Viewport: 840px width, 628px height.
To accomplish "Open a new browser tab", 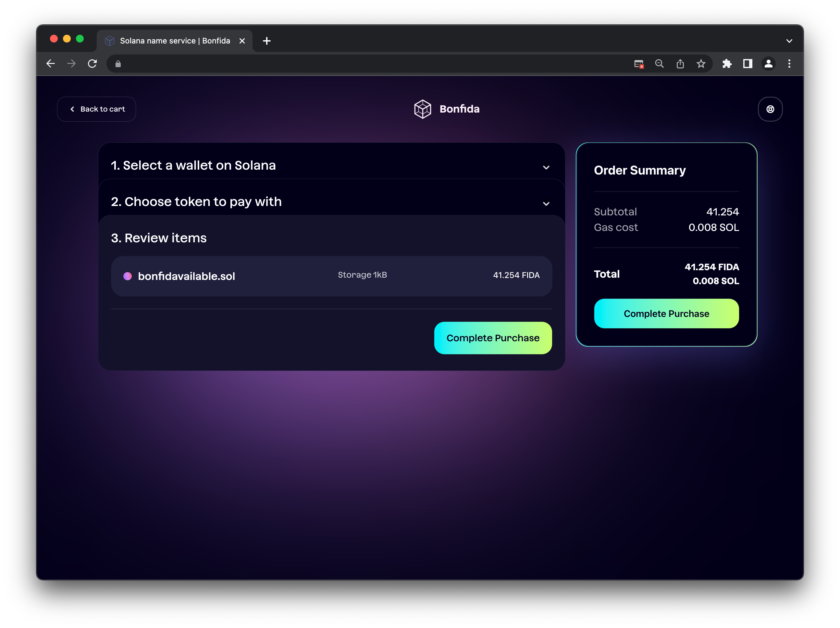I will (266, 41).
